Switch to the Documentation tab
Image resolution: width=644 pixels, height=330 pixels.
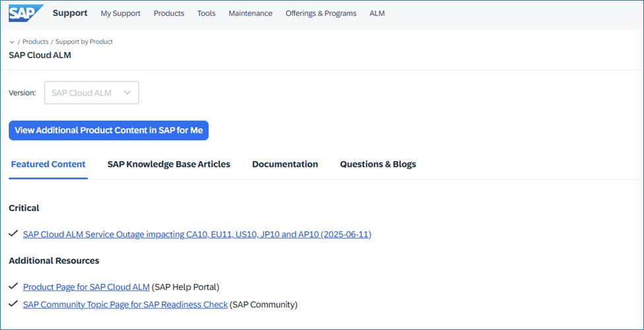tap(285, 164)
